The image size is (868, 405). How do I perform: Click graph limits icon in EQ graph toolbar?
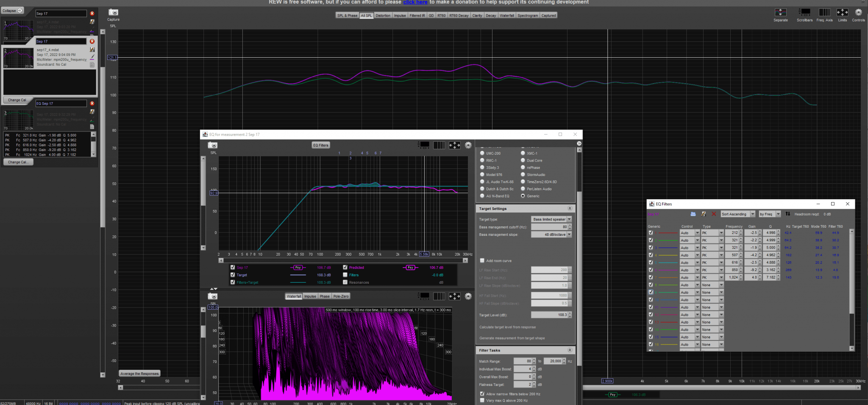pyautogui.click(x=454, y=145)
